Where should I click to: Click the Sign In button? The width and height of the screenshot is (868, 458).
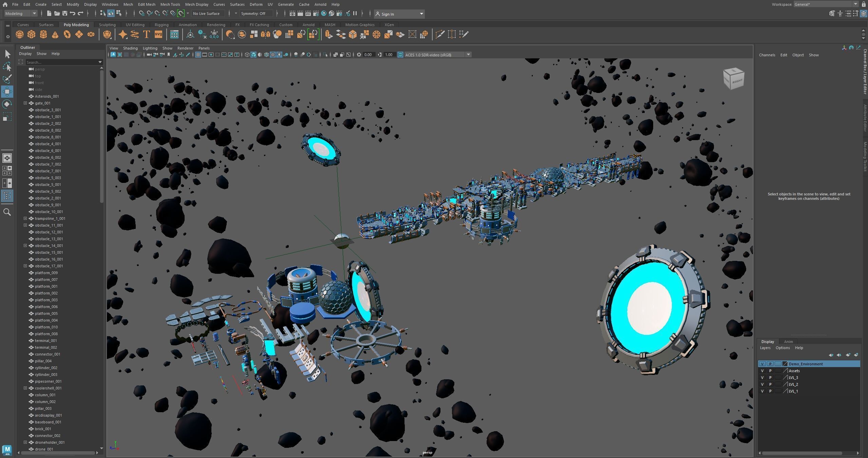[x=387, y=14]
